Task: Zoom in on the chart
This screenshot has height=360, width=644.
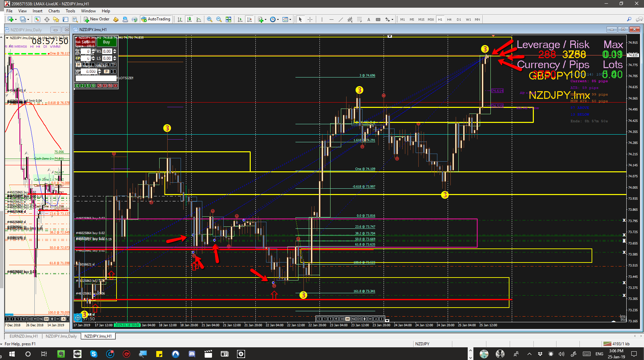Action: [210, 19]
